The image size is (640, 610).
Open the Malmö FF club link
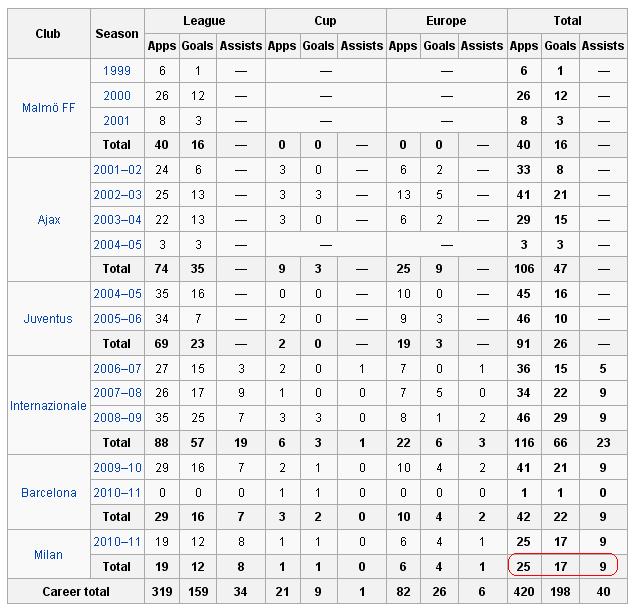coord(48,108)
